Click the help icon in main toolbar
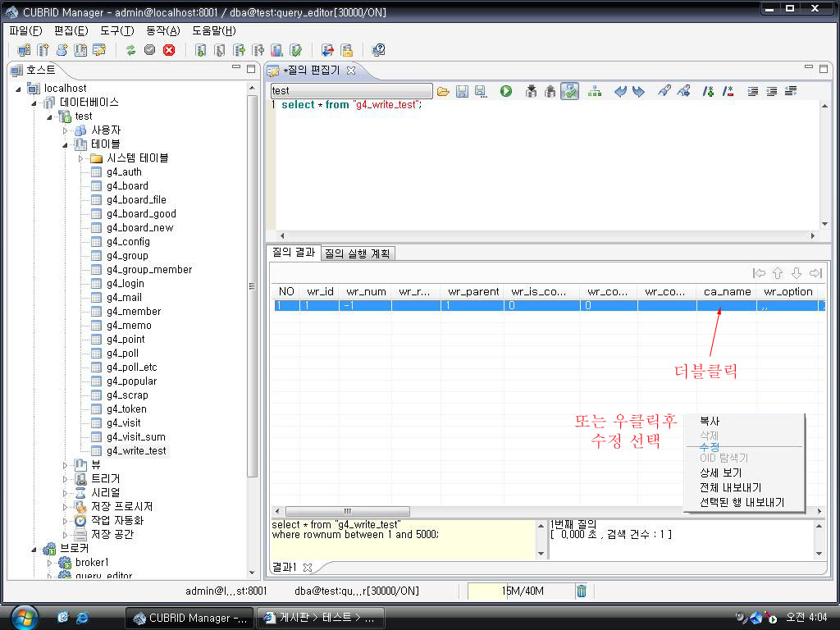The height and width of the screenshot is (630, 840). click(x=378, y=50)
